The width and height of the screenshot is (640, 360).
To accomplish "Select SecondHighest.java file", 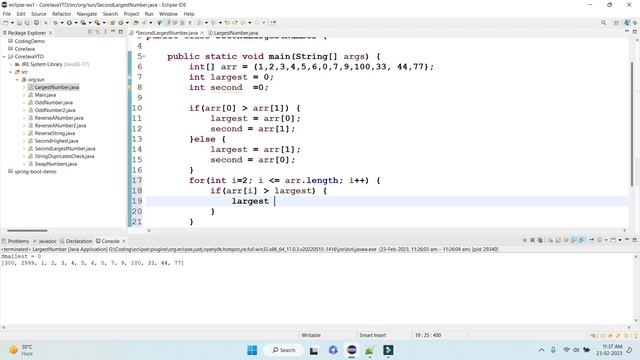I will coord(53,141).
